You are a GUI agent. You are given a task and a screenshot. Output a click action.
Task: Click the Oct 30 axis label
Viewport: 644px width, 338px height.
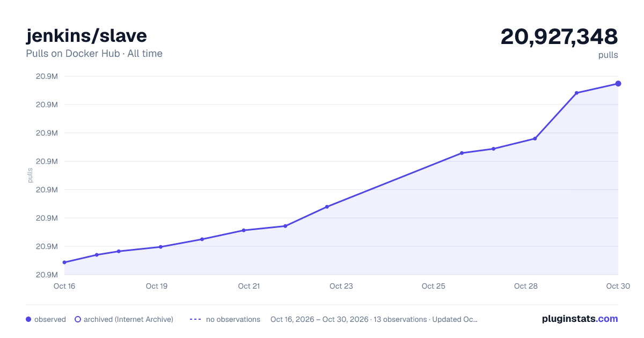617,286
